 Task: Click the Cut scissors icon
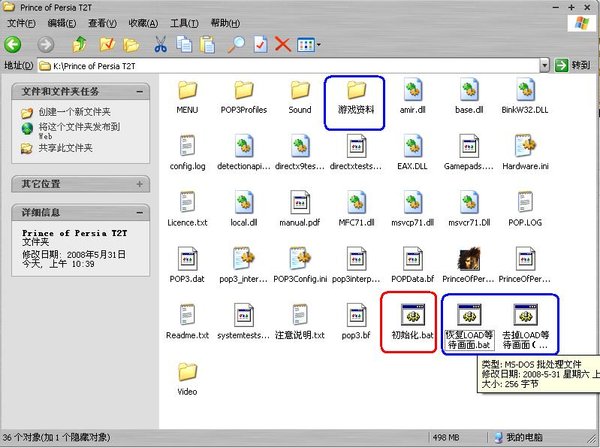click(161, 44)
